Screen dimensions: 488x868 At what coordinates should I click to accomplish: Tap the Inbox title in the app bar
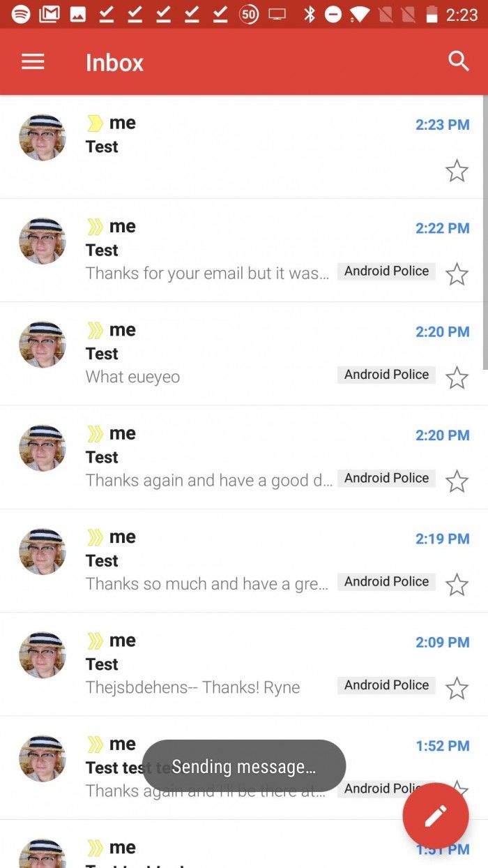point(114,61)
